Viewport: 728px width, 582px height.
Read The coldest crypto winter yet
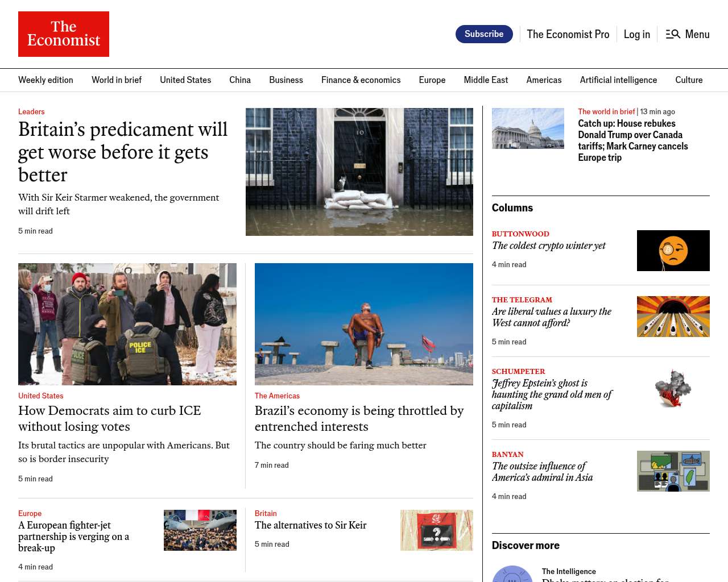[549, 246]
